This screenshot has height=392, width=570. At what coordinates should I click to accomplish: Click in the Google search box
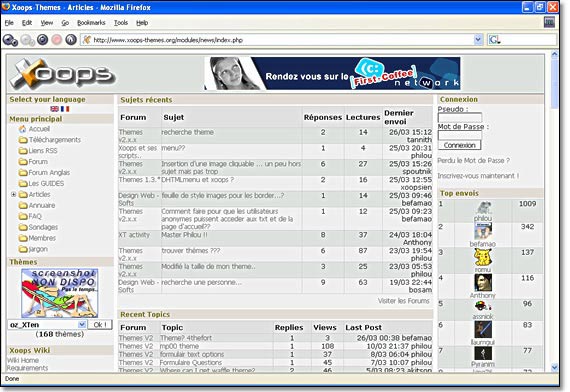(528, 40)
